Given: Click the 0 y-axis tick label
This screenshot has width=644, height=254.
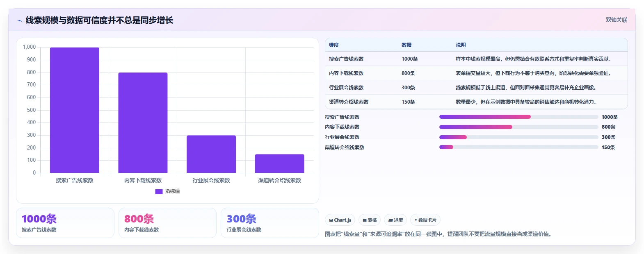Looking at the screenshot, I should click(34, 173).
